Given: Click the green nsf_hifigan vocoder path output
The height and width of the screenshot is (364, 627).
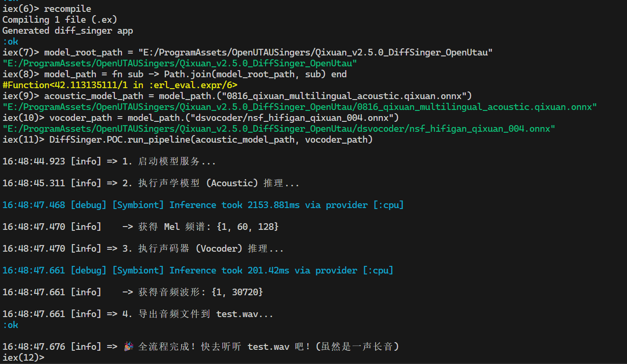Looking at the screenshot, I should tap(278, 129).
